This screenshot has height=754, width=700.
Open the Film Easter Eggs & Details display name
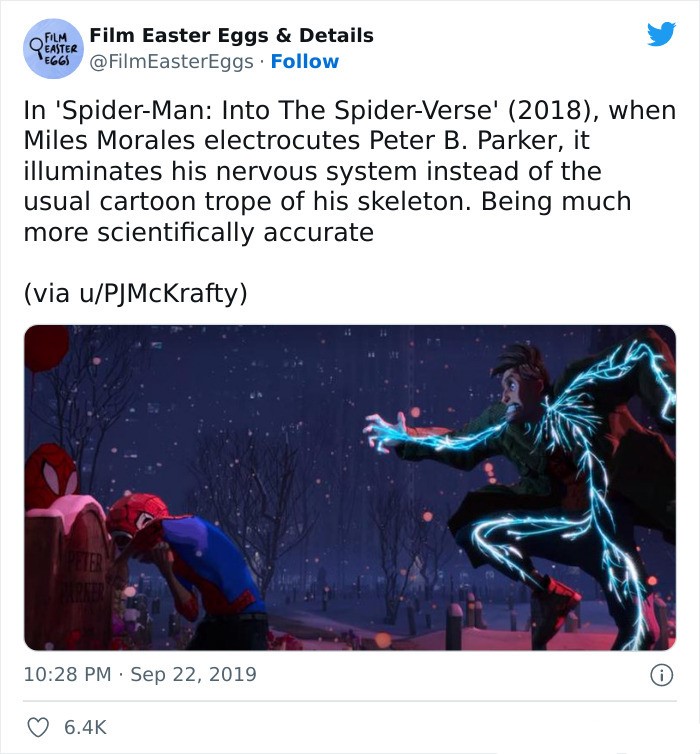coord(232,36)
